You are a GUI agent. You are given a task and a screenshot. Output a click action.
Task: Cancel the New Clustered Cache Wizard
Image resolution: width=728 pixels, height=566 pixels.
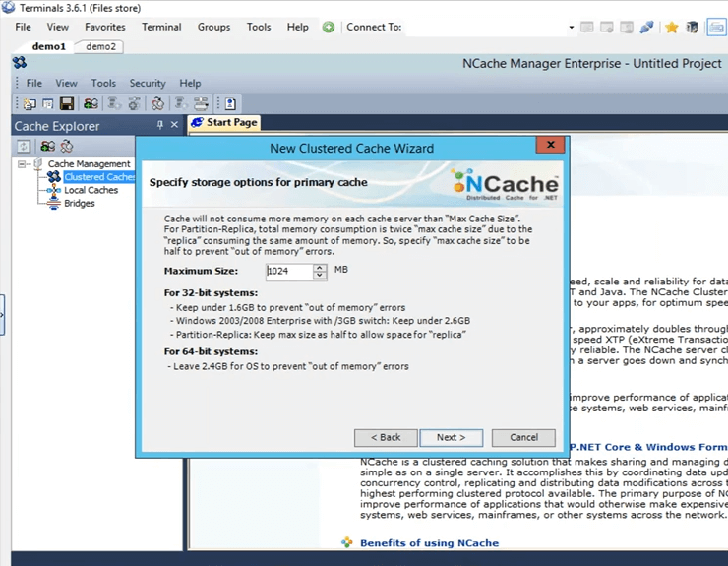[x=523, y=438]
